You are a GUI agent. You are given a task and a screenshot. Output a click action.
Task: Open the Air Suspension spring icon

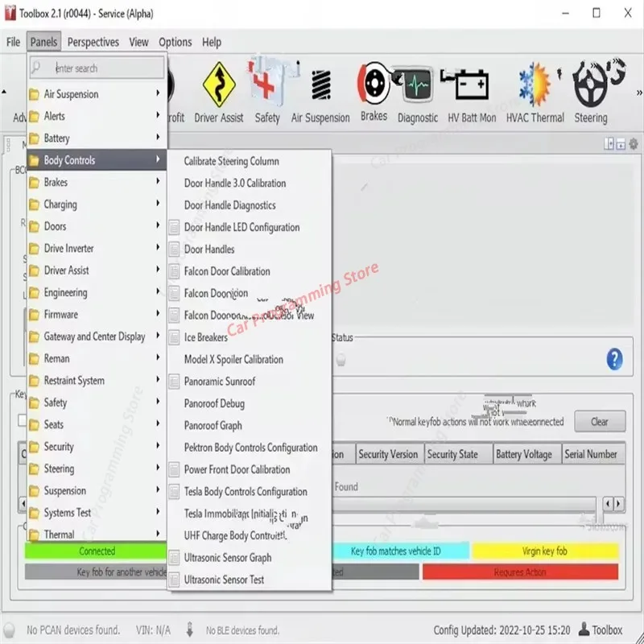click(x=320, y=85)
